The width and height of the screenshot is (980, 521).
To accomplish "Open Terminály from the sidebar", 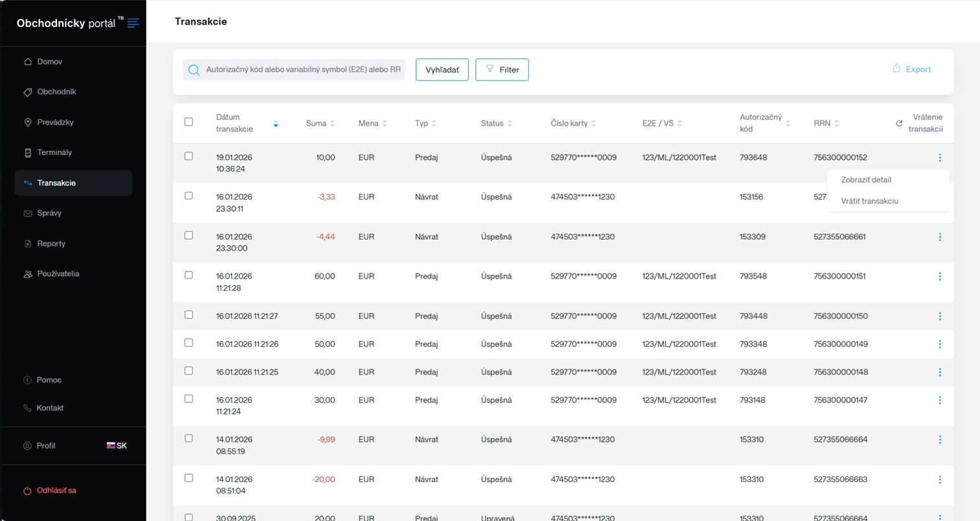I will (x=54, y=152).
